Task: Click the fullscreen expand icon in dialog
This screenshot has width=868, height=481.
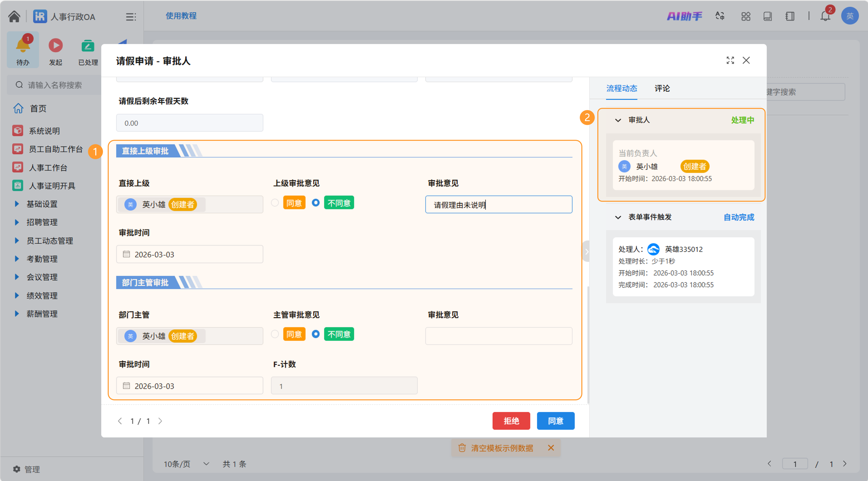Action: [730, 61]
